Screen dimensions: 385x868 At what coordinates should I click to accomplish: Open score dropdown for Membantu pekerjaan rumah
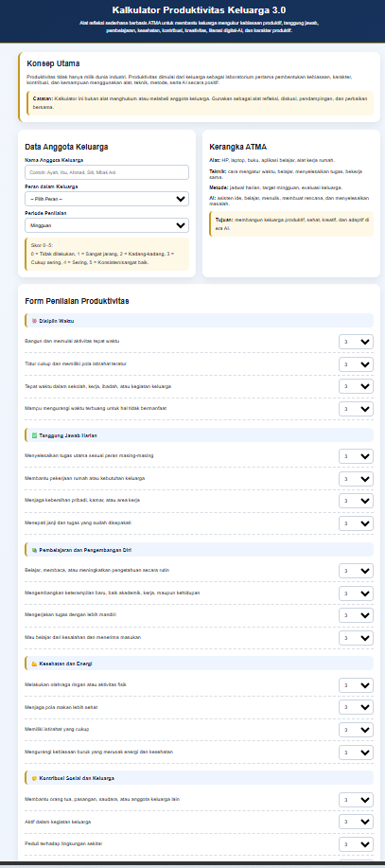click(x=356, y=478)
